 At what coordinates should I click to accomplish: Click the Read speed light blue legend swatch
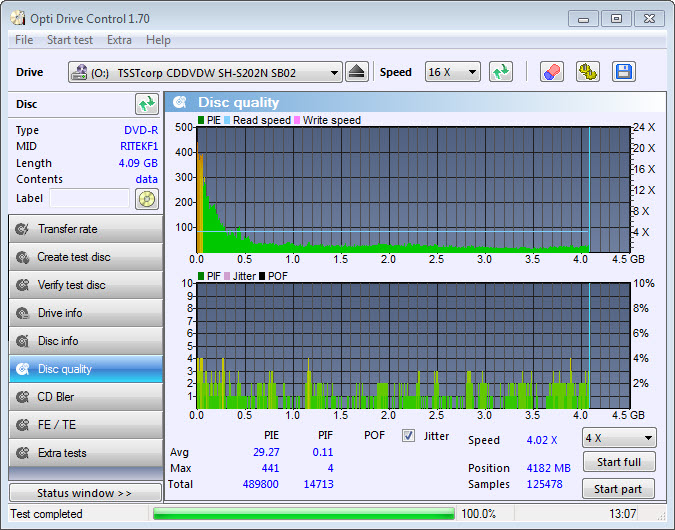tap(227, 120)
